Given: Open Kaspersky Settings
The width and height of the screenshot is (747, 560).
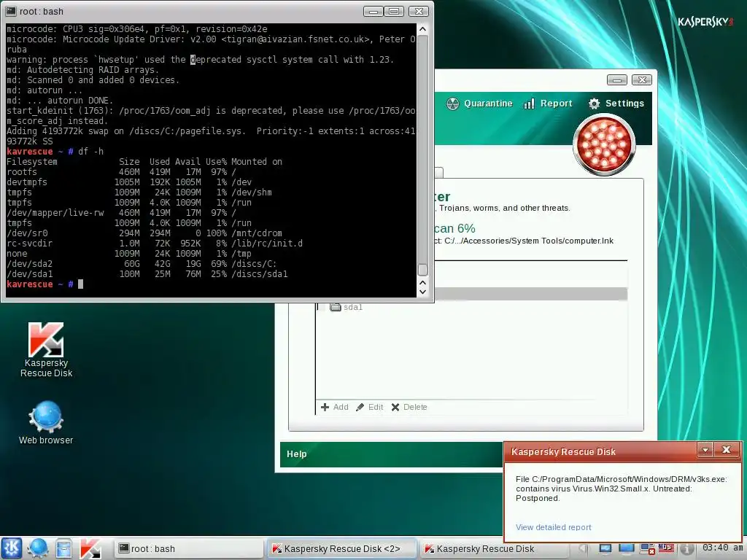Looking at the screenshot, I should coord(616,104).
